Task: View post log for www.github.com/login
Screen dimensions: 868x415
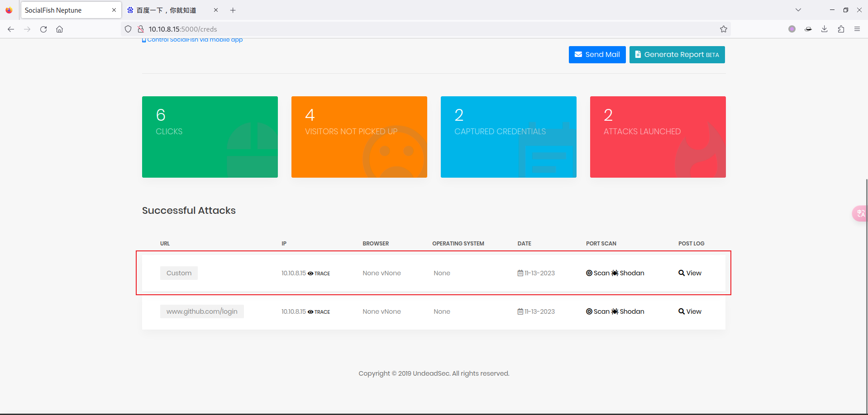Action: point(690,311)
